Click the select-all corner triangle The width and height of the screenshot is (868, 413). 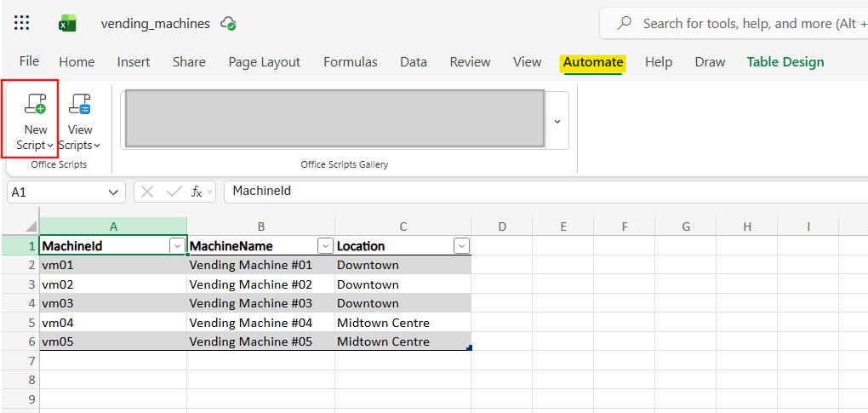[x=31, y=227]
